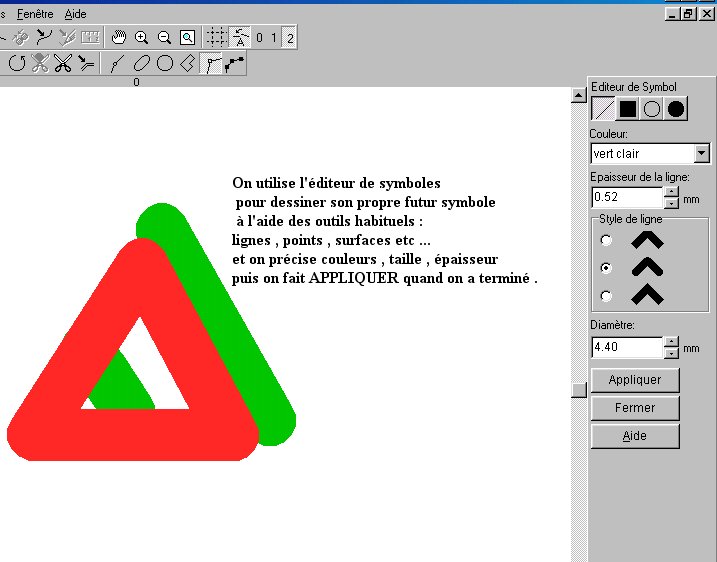Viewport: 717px width, 562px height.
Task: Select the hand pan tool
Action: [118, 38]
